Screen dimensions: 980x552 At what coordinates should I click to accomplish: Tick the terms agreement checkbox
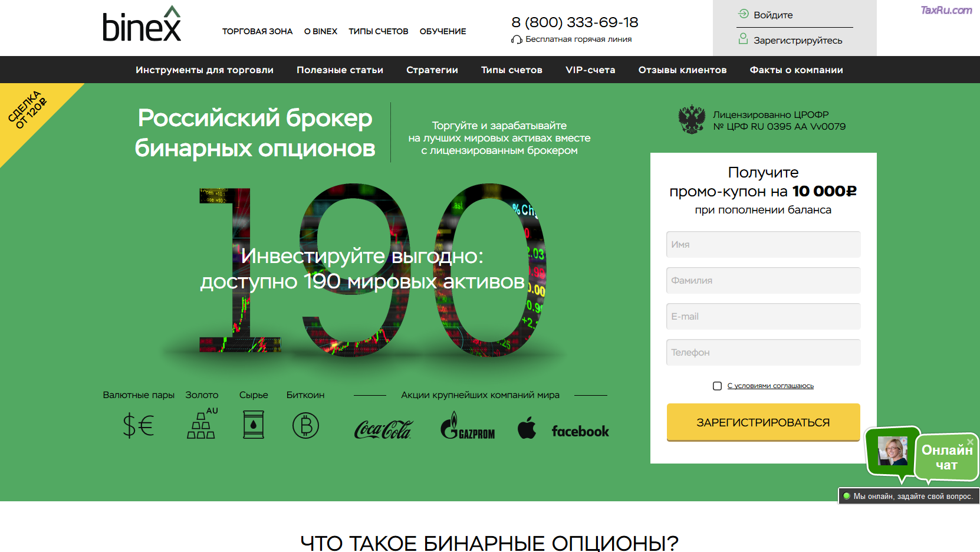(x=717, y=386)
